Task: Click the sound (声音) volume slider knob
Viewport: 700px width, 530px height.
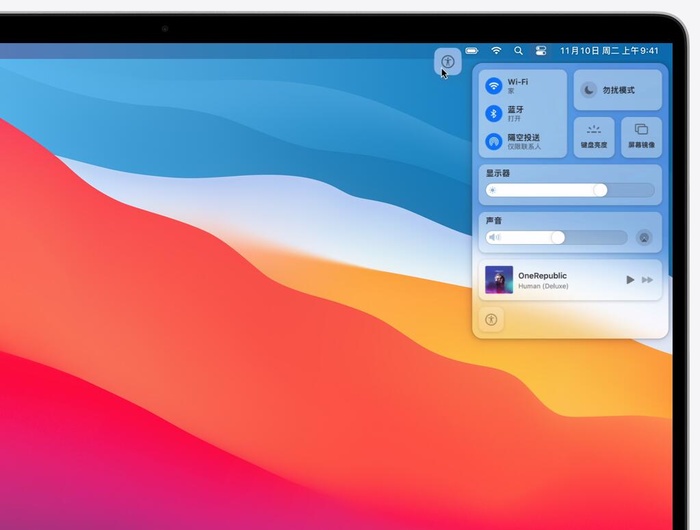Action: pyautogui.click(x=558, y=238)
